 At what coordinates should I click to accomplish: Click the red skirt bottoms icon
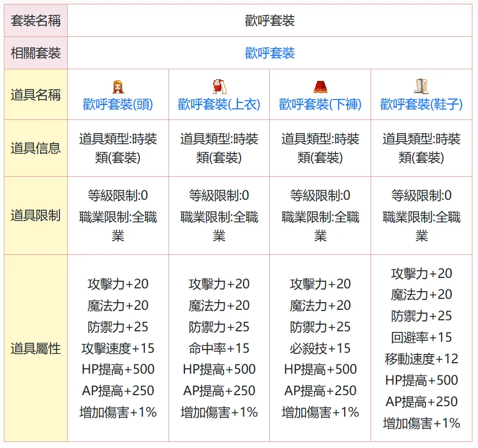[321, 86]
